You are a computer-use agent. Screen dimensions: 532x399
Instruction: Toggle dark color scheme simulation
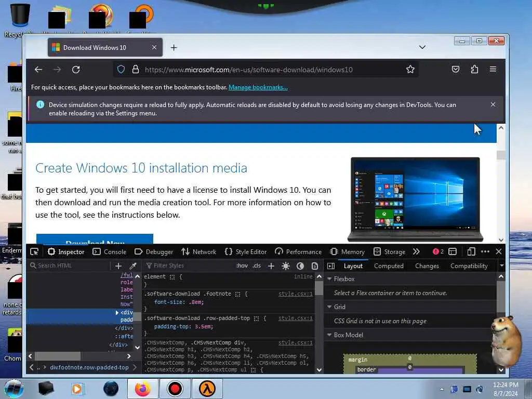pyautogui.click(x=300, y=266)
